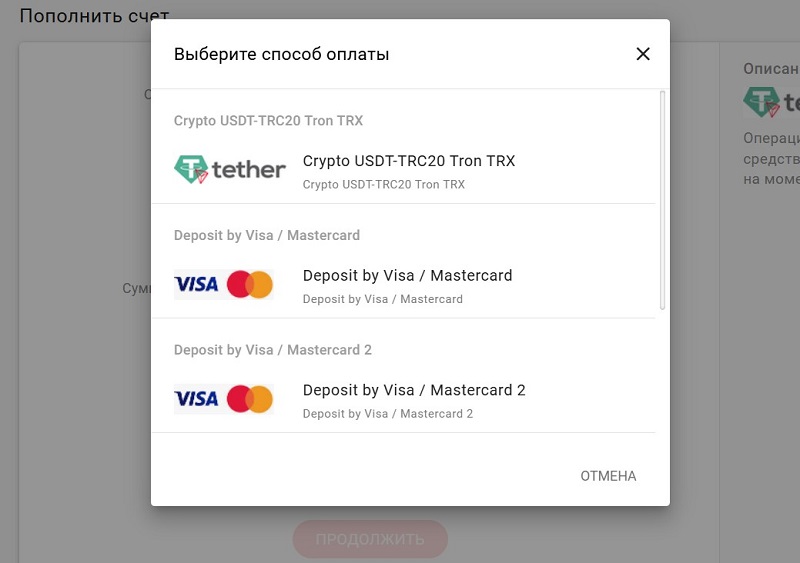This screenshot has height=563, width=800.
Task: Click the Tether icon in the background description panel
Action: (x=762, y=101)
